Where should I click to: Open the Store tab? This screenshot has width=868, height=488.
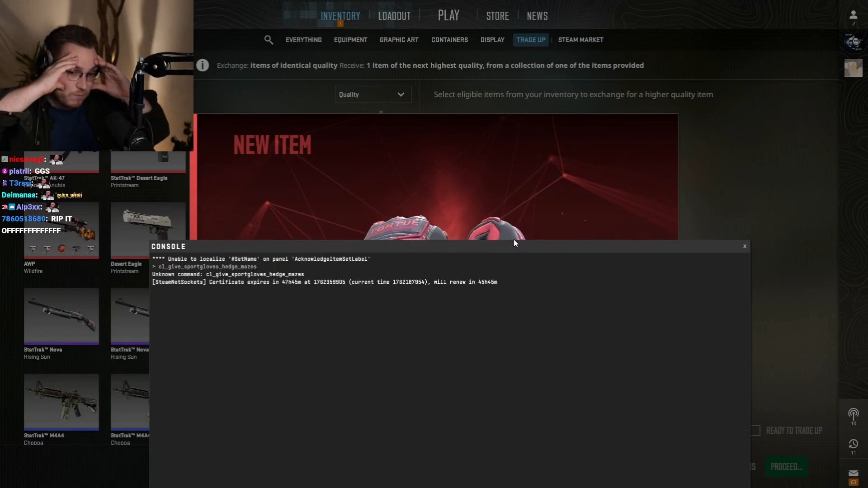[x=497, y=16]
